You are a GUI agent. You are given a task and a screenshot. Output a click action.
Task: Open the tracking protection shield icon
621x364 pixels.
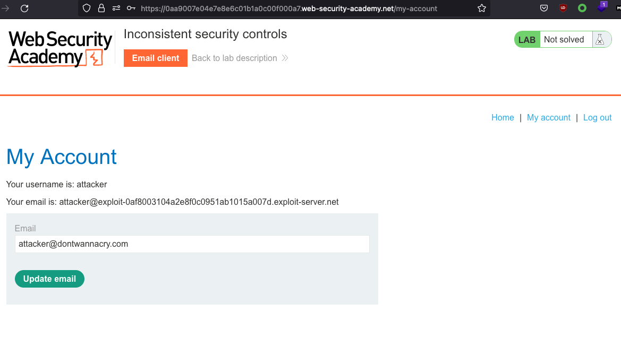(x=87, y=8)
